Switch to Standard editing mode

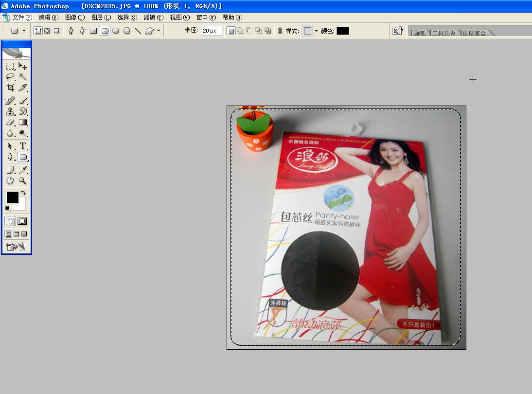(10, 221)
